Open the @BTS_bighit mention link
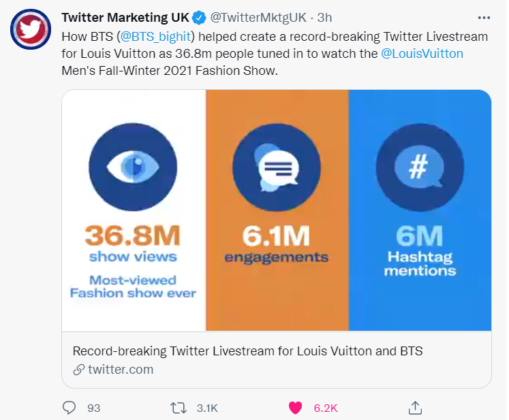The width and height of the screenshot is (509, 420). [155, 37]
